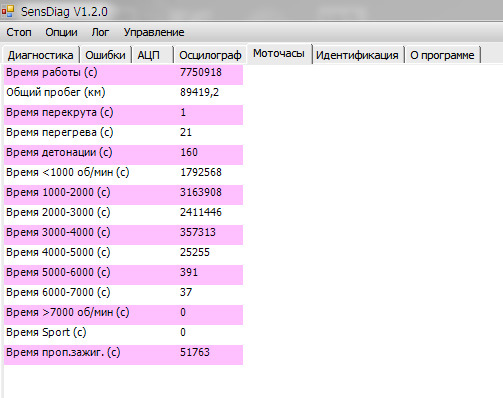
Task: Click the value 3163908
Action: click(x=201, y=192)
